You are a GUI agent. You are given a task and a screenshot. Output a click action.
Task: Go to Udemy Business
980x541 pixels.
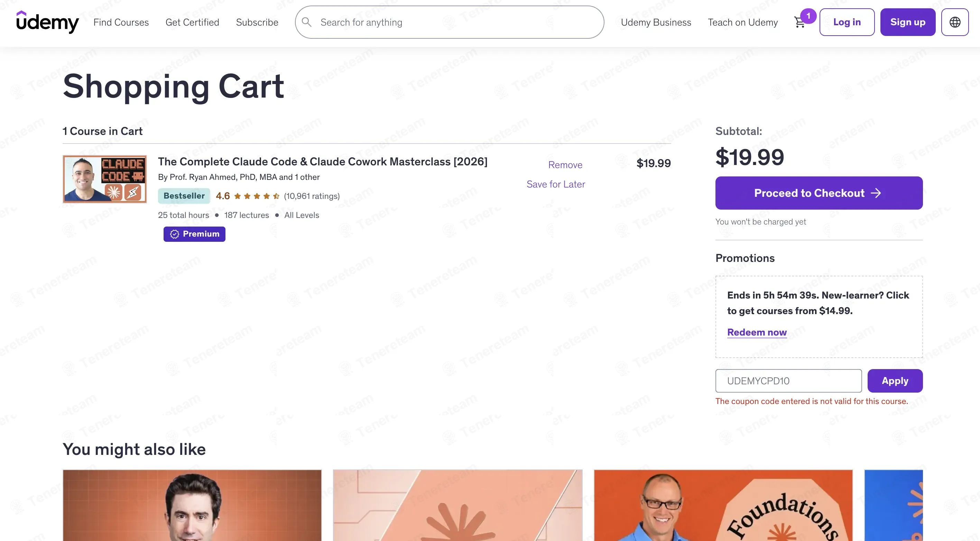click(656, 22)
